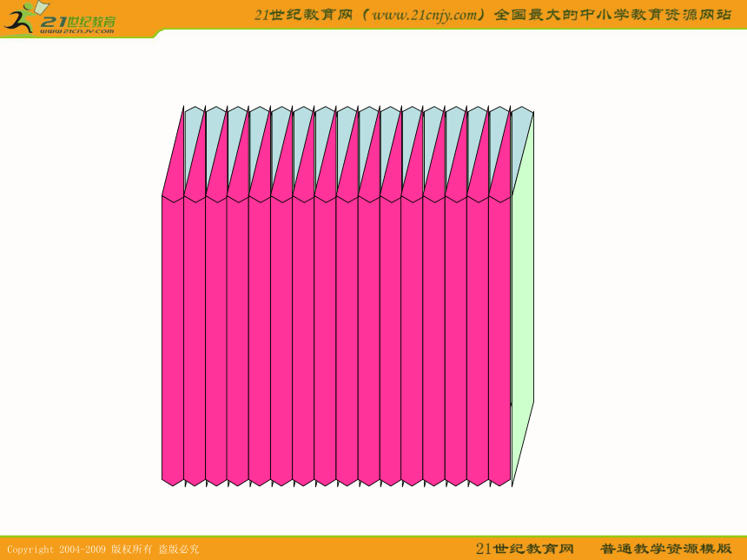This screenshot has width=747, height=560.
Task: Click the Copyright 2004-2009 版权所有 盗版必究 text
Action: 102,549
